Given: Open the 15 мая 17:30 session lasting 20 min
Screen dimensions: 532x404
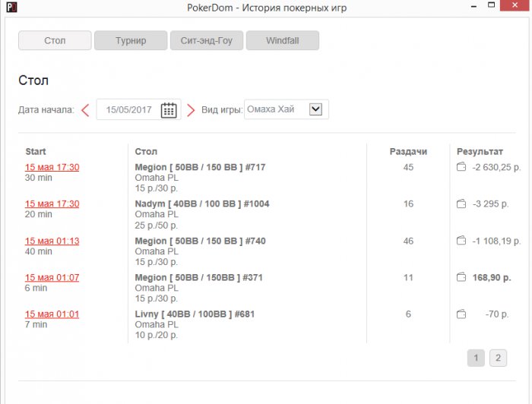Looking at the screenshot, I should tap(52, 204).
